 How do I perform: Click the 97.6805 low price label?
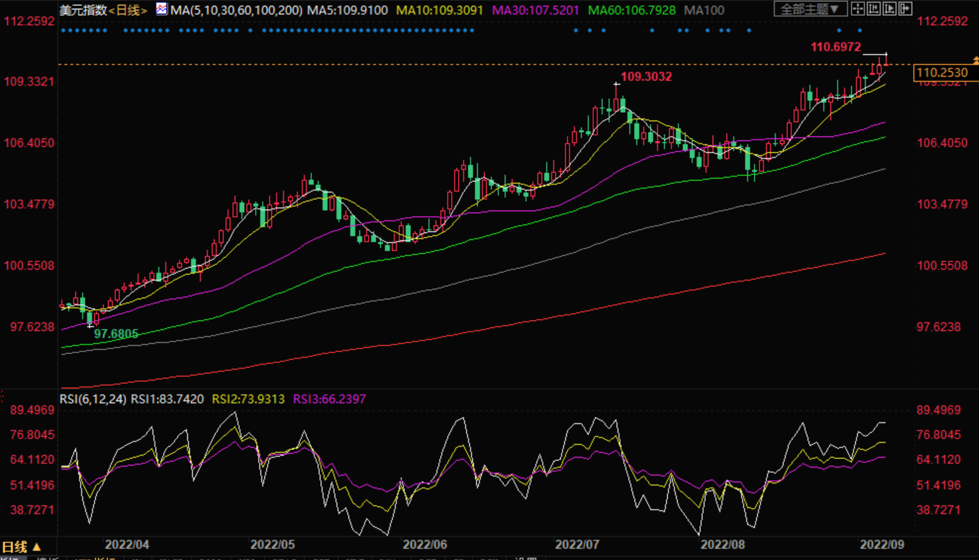[x=116, y=334]
